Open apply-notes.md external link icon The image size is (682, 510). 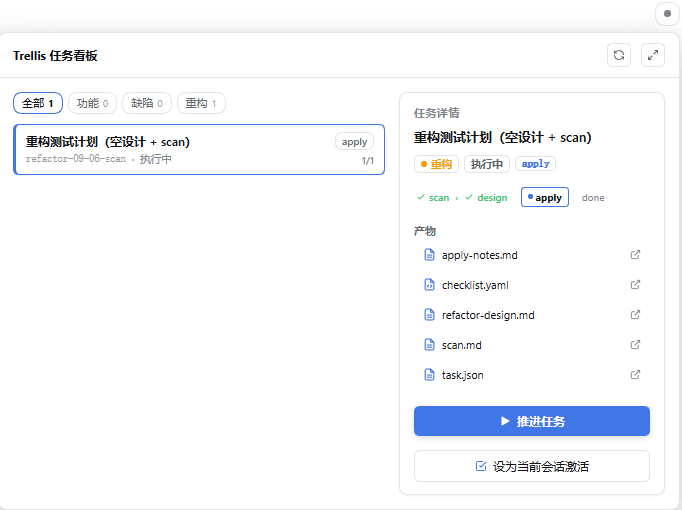click(635, 255)
